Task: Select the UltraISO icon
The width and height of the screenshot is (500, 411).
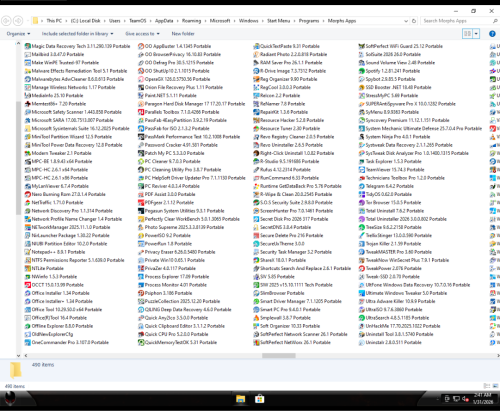Action: [362, 309]
